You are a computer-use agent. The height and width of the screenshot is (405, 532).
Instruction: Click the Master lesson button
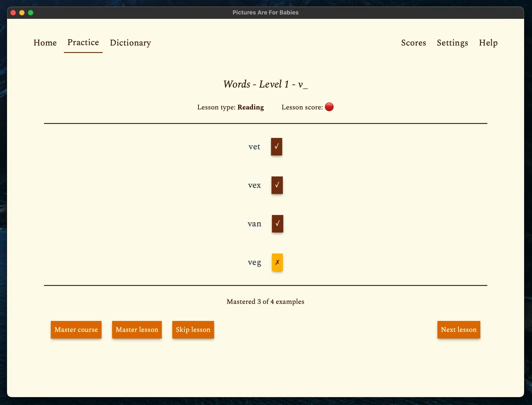pyautogui.click(x=137, y=329)
